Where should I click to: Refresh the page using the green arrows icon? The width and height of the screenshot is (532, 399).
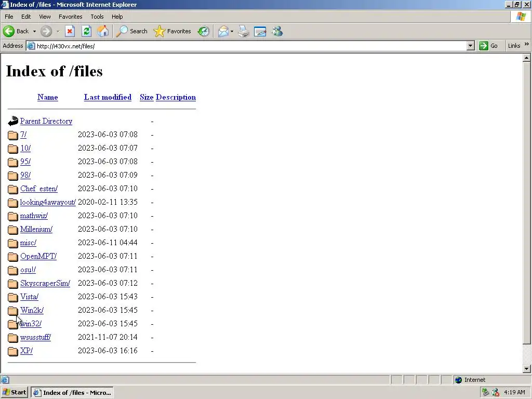[x=87, y=31]
